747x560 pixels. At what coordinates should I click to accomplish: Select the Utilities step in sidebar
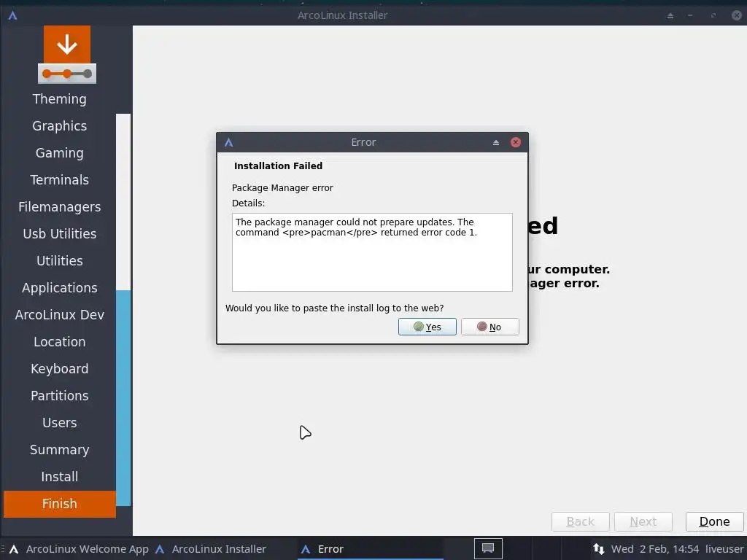tap(60, 260)
